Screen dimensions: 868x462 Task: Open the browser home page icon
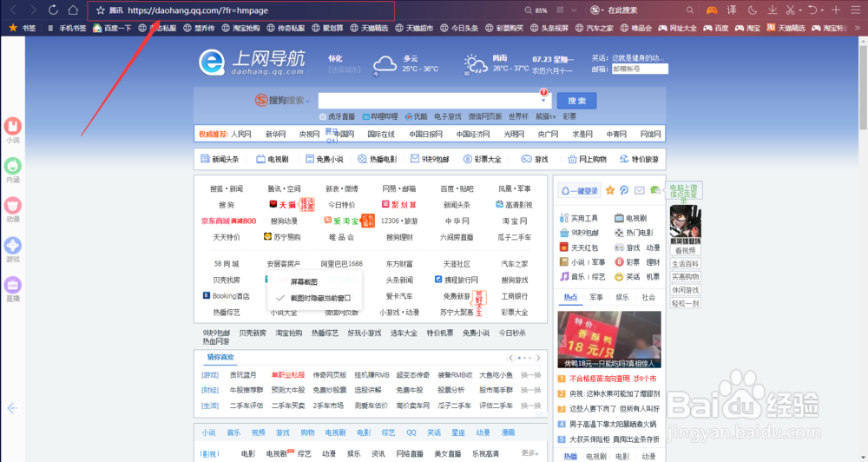(x=73, y=10)
